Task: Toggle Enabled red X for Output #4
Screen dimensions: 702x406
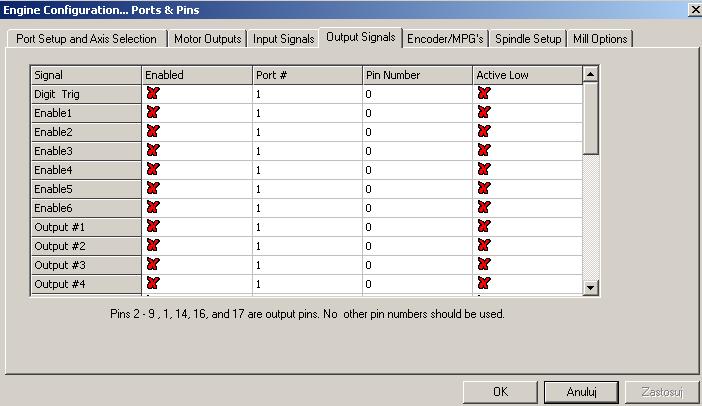Action: (153, 283)
